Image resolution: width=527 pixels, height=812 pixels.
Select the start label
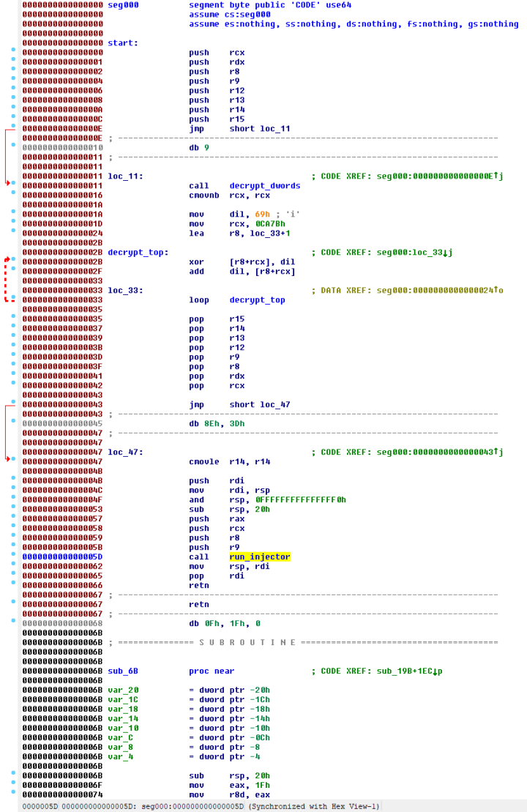click(122, 43)
